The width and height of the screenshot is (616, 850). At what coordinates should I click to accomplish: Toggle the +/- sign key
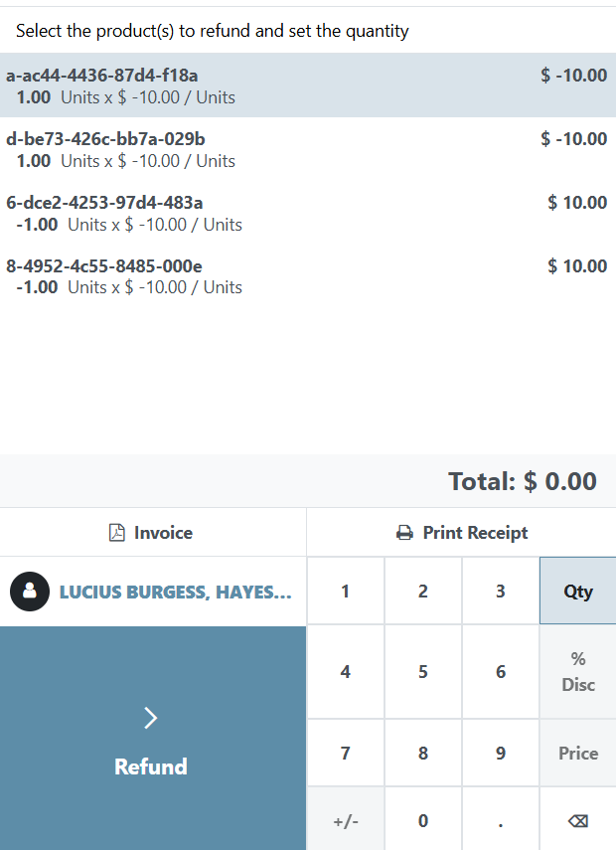[x=345, y=820]
